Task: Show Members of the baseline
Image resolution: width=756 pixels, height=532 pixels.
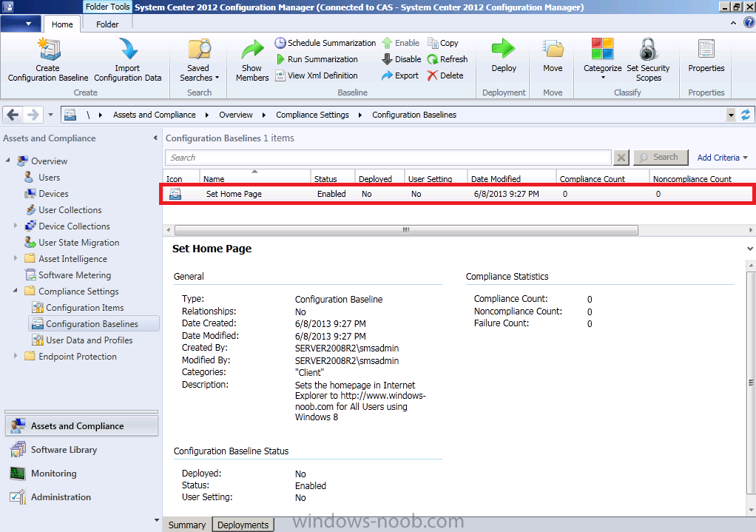Action: [252, 60]
